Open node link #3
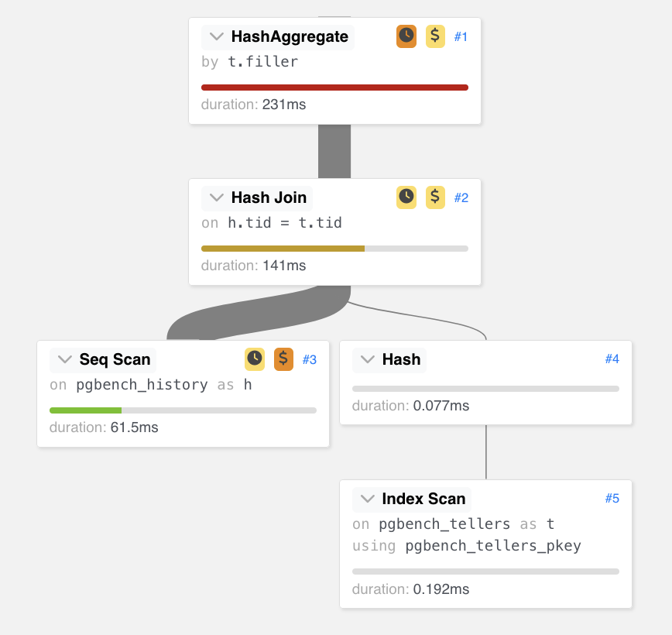672x635 pixels. click(x=310, y=359)
